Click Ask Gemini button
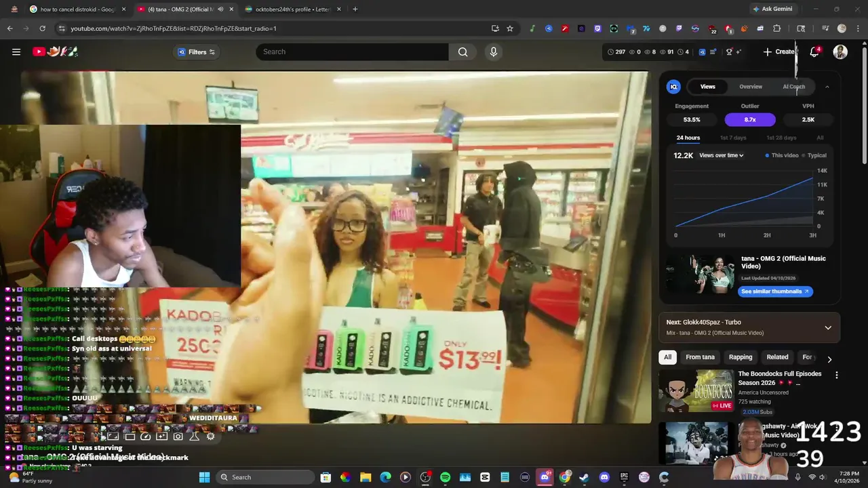The width and height of the screenshot is (868, 488). tap(772, 9)
